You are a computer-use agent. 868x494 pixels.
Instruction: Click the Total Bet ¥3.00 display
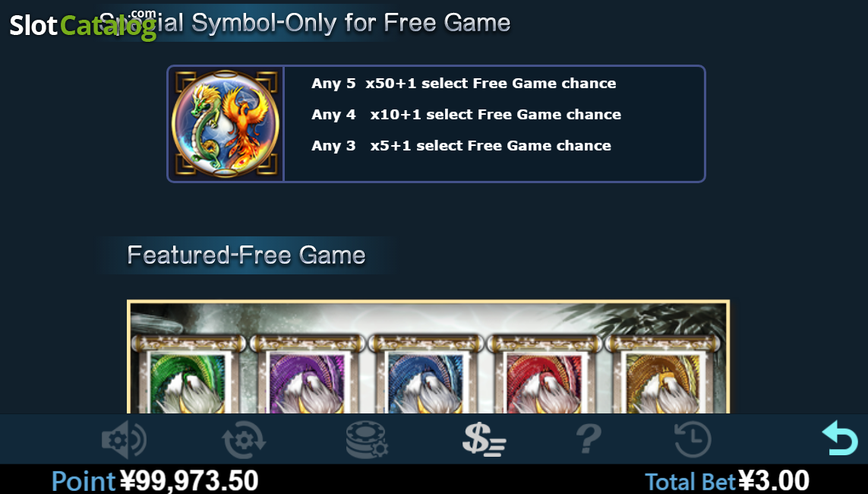727,481
